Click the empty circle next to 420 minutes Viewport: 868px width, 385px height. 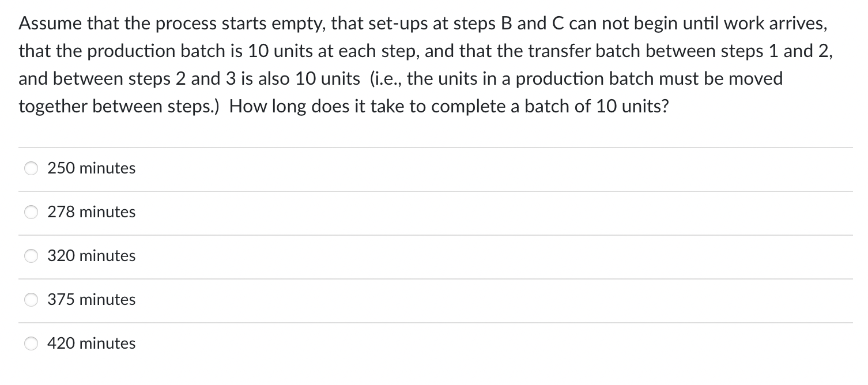(31, 344)
